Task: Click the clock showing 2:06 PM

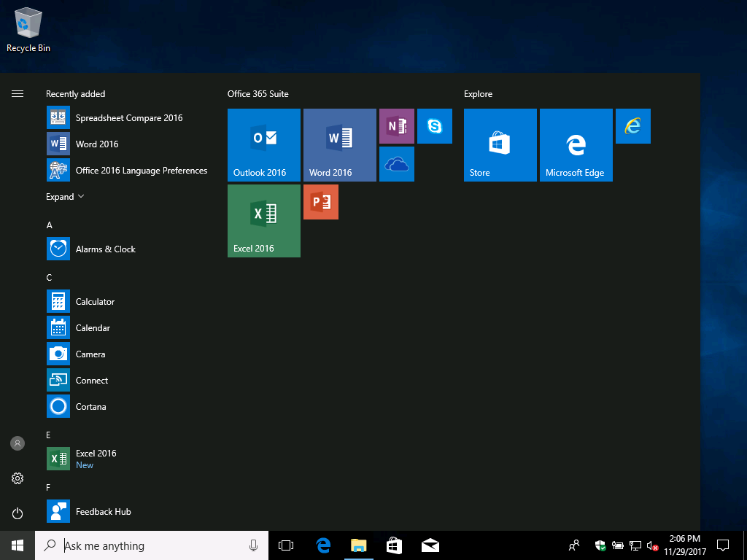Action: [x=684, y=545]
